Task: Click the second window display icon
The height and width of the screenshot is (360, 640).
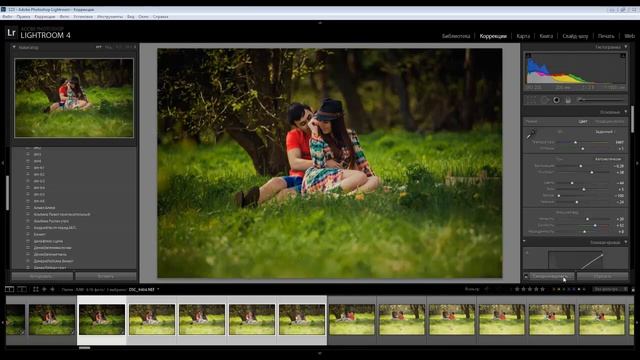Action: click(x=22, y=289)
